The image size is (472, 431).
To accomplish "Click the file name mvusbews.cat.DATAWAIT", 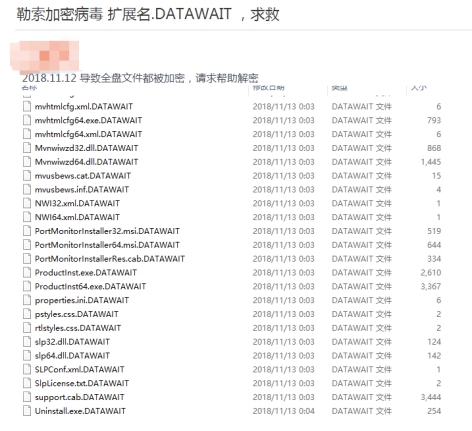I will [x=83, y=175].
